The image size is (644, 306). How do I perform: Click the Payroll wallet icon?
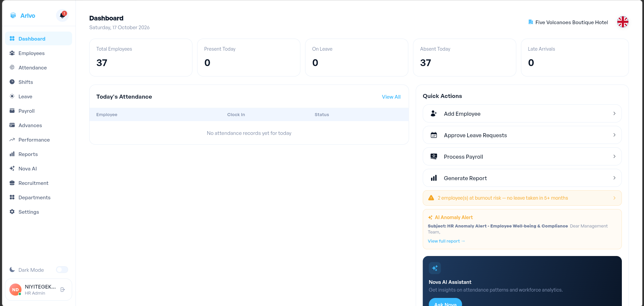point(12,111)
